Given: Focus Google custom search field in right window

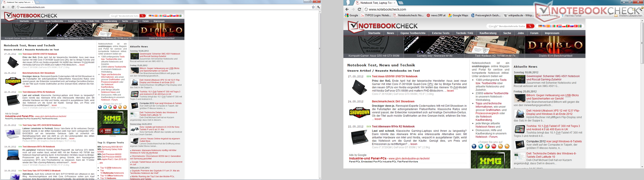Looking at the screenshot, I should [506, 26].
